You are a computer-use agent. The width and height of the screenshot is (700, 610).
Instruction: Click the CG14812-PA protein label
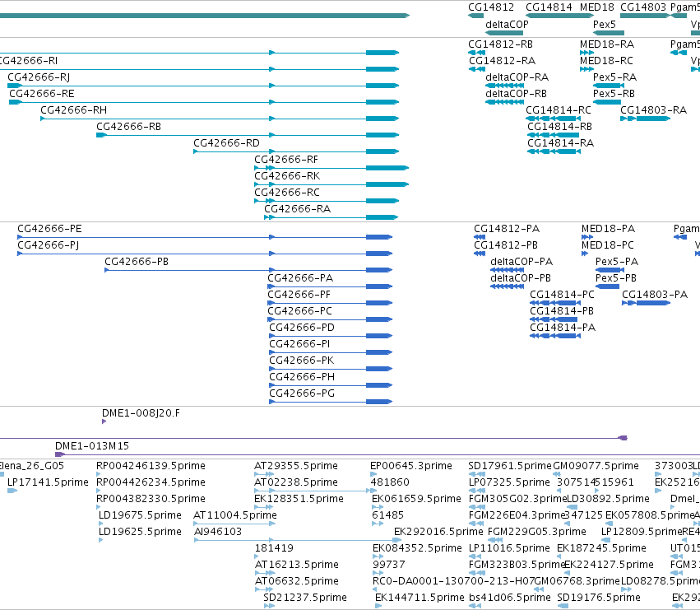(x=507, y=229)
